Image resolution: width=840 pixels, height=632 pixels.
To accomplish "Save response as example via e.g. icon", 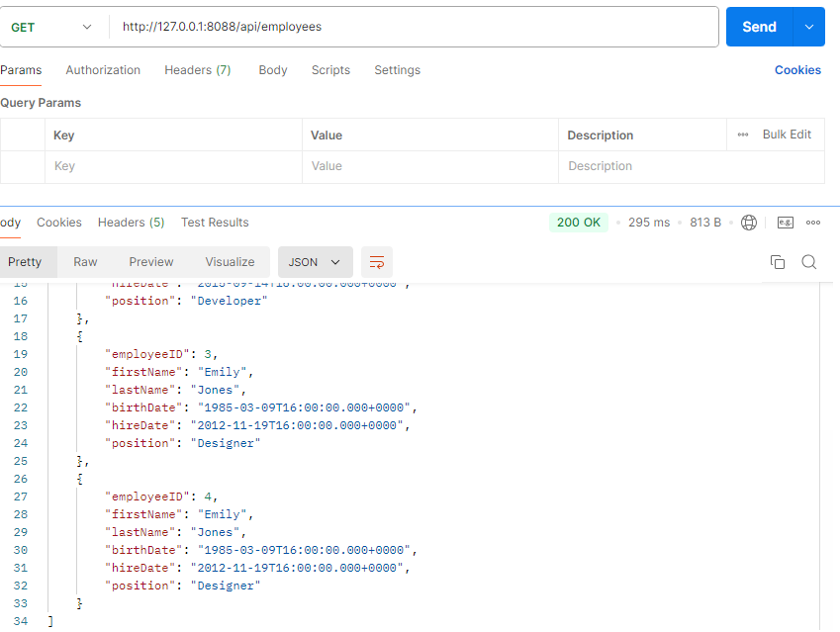I will pos(786,223).
